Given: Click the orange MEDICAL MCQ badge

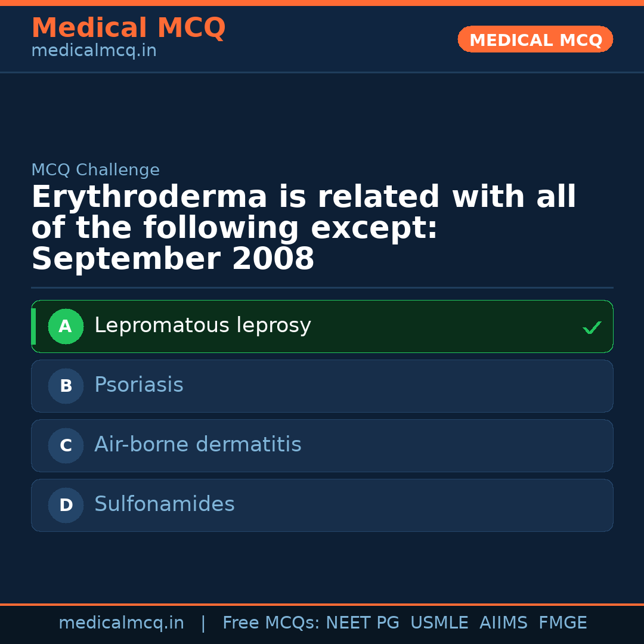Looking at the screenshot, I should pos(535,39).
